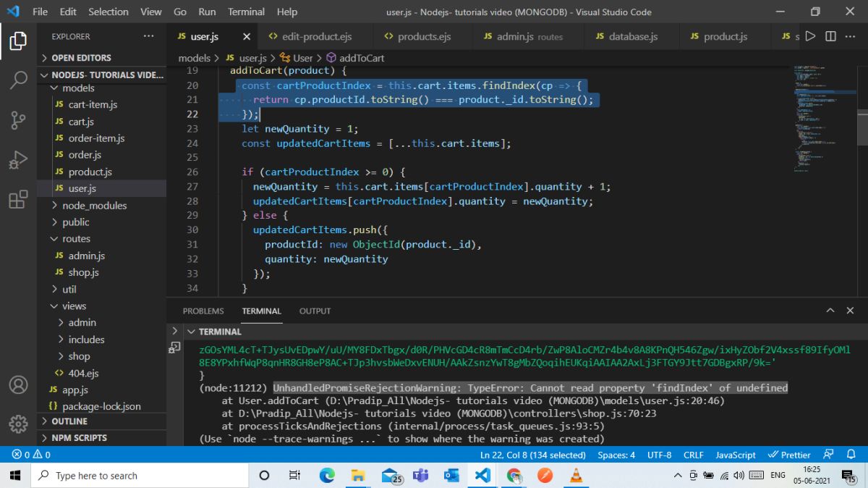The image size is (868, 488).
Task: Expand the includes folder
Action: click(x=101, y=339)
